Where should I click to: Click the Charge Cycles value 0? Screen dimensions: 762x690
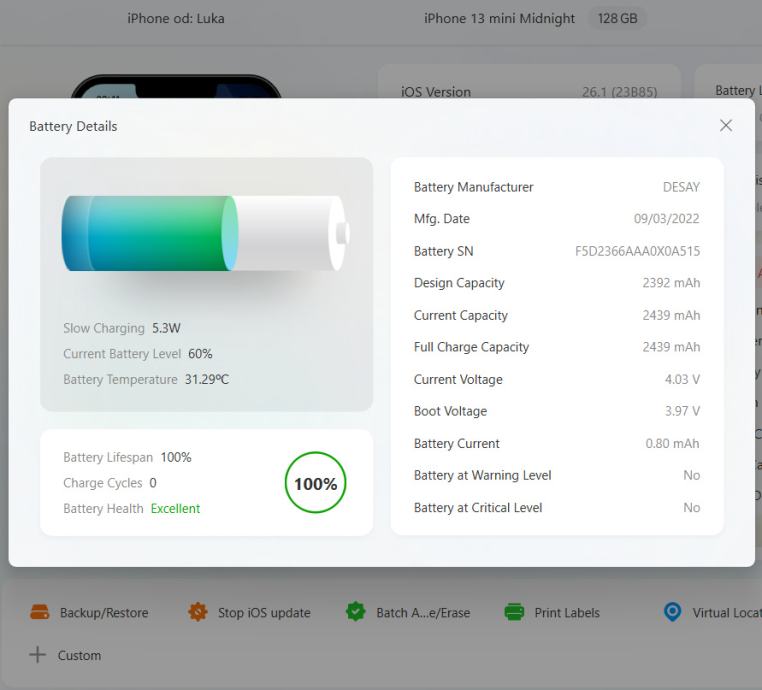pos(153,483)
